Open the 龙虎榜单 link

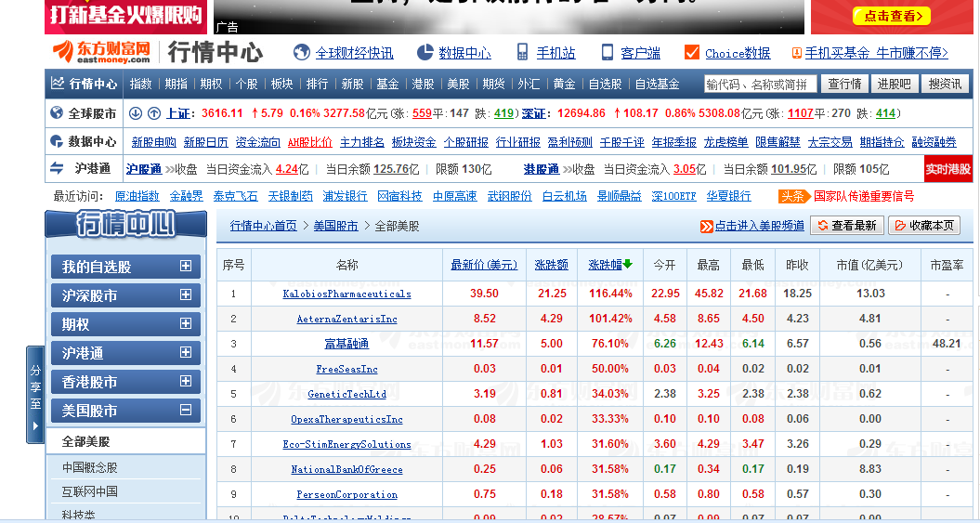(725, 142)
